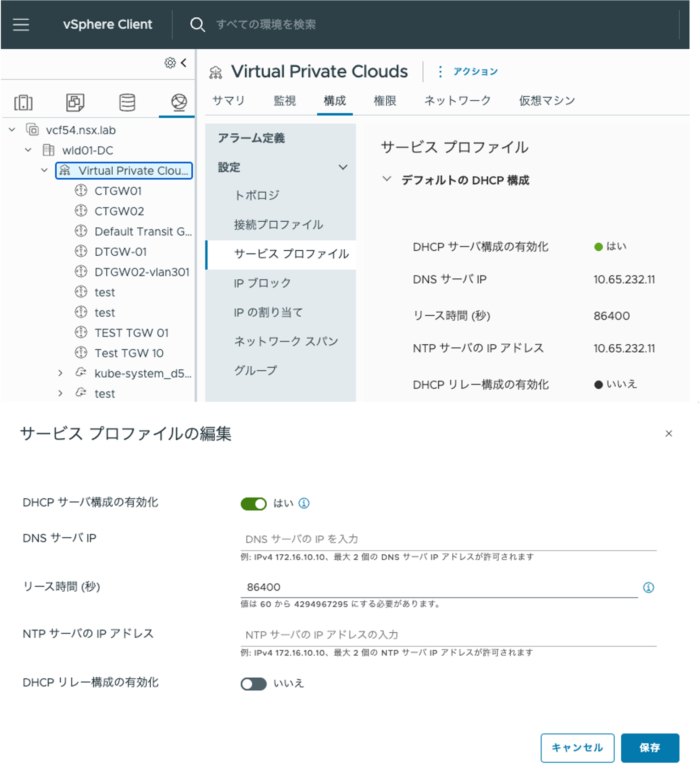The height and width of the screenshot is (772, 700).
Task: Focus the NTP サーバの IP アドレス input
Action: click(x=448, y=635)
